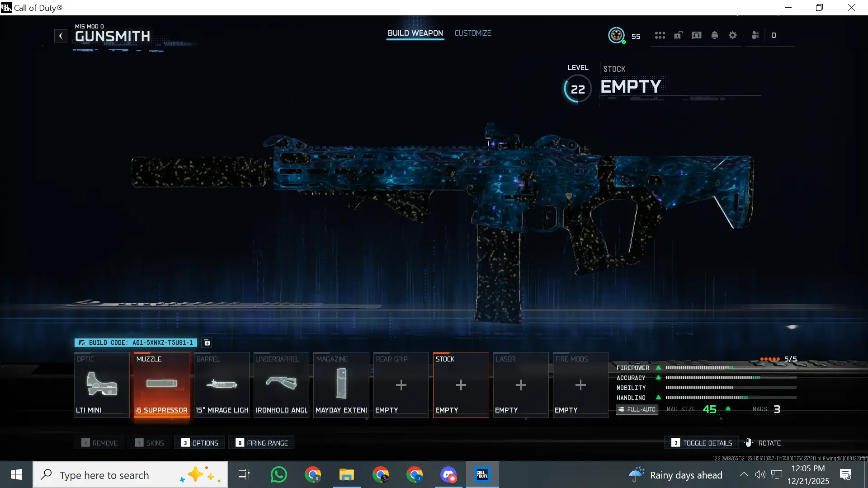Click the Firepower stat bar
Screen dimensions: 868x488
[x=730, y=368]
